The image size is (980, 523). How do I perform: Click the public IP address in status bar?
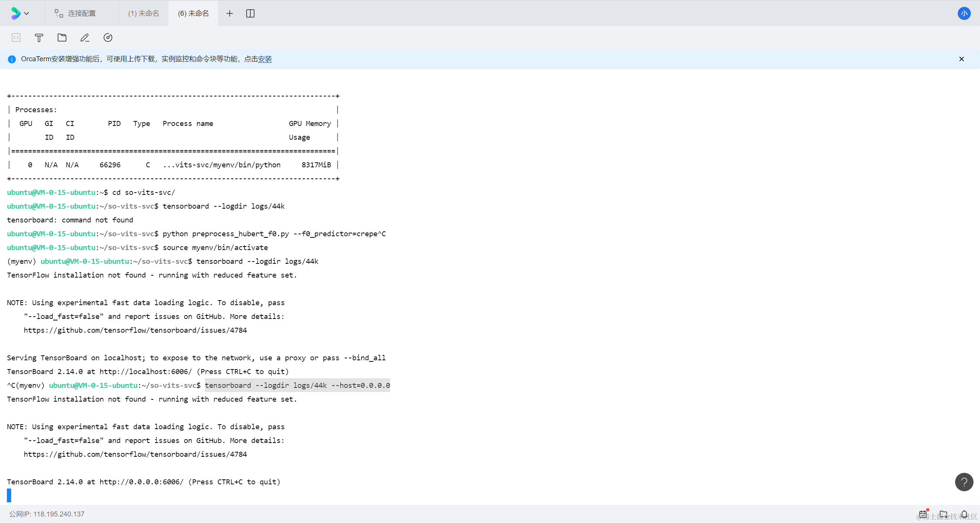[x=59, y=514]
